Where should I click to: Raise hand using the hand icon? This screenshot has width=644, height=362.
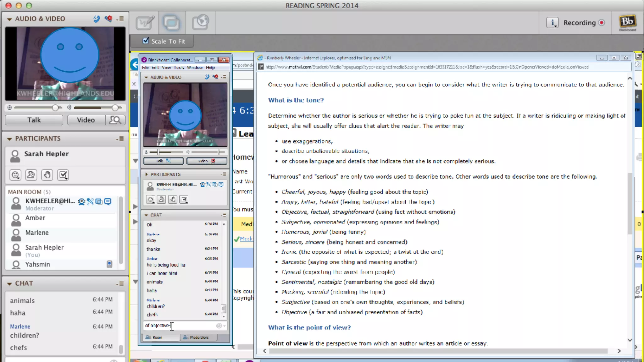coord(47,175)
